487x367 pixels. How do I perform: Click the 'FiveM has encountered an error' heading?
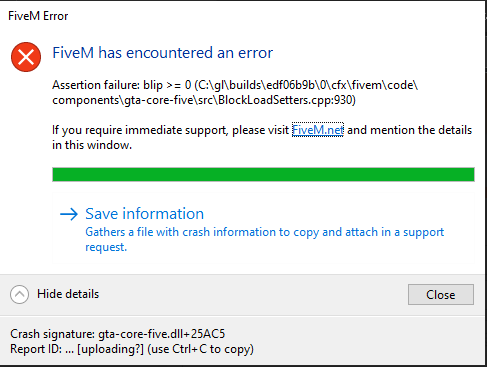tap(163, 53)
